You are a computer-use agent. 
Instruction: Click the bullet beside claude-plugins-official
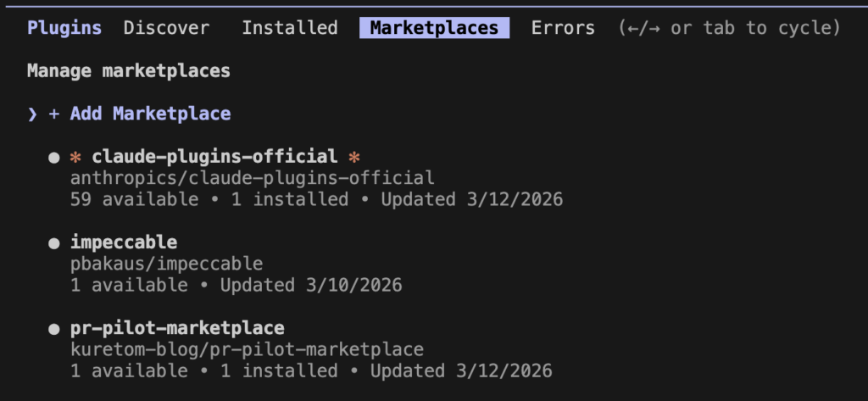pos(54,157)
